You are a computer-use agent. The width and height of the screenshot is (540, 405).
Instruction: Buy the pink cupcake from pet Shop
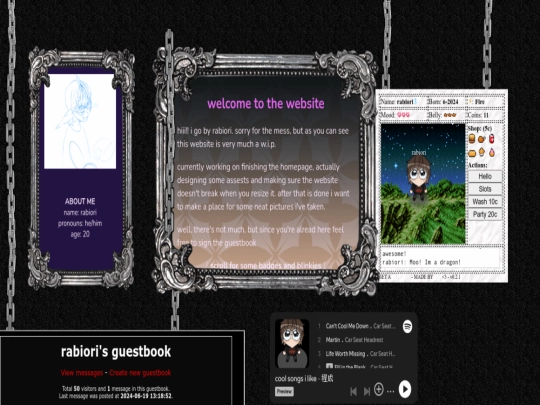point(492,152)
